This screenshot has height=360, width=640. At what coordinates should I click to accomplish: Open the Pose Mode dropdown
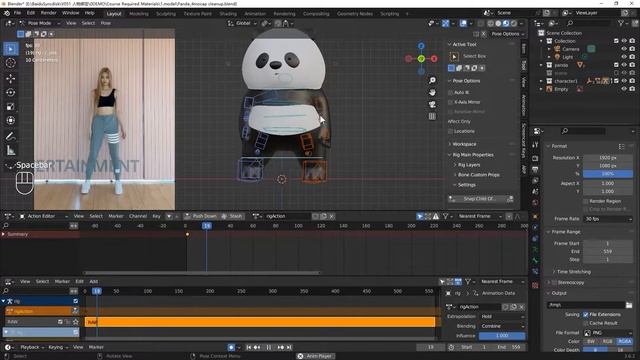coord(40,23)
